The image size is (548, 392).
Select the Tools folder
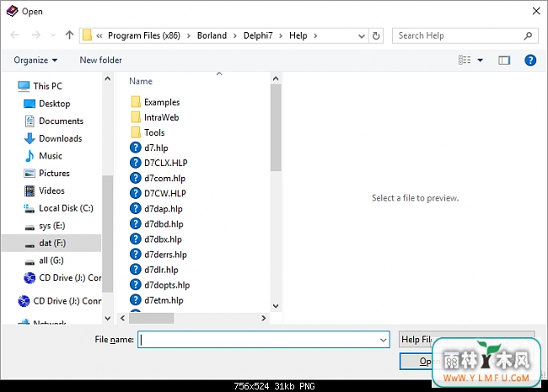click(153, 132)
